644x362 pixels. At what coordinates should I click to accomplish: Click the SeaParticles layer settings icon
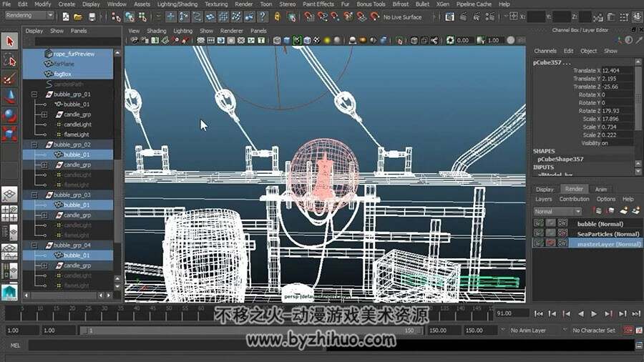(562, 233)
